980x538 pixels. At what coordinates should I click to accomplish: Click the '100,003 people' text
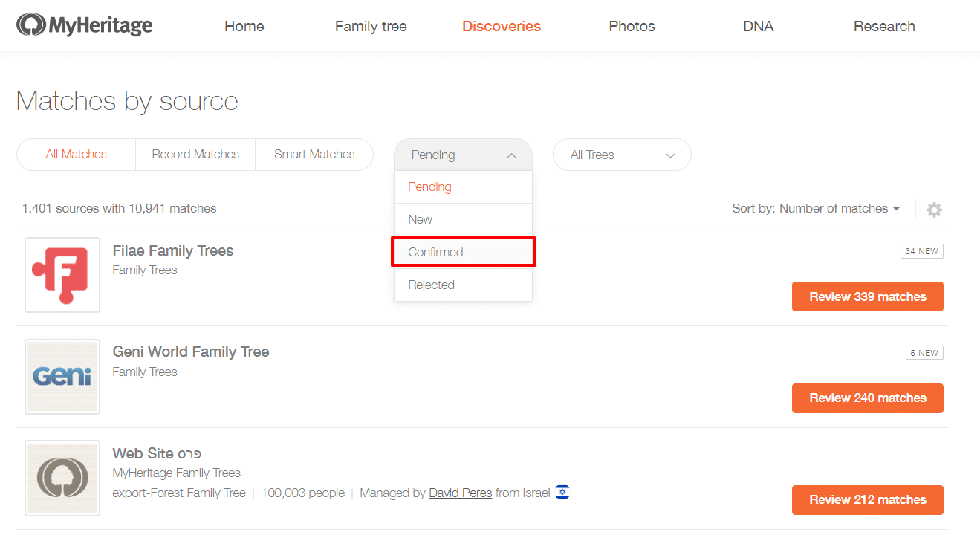coord(303,493)
